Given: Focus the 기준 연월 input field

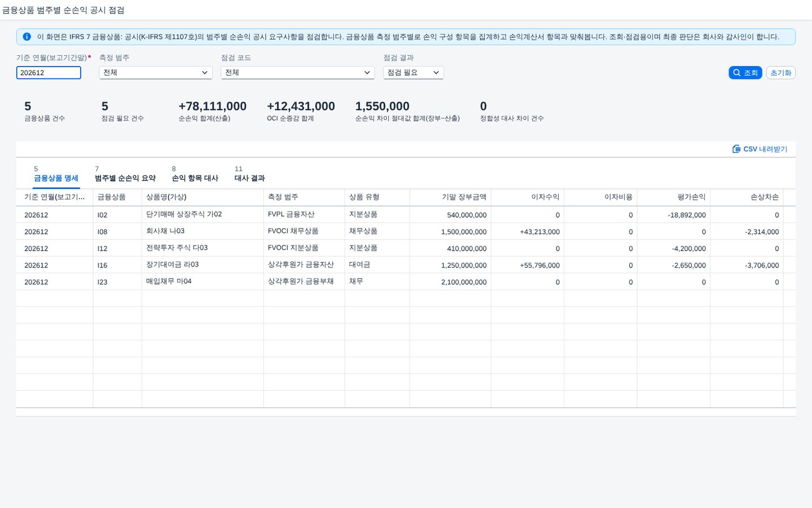Looking at the screenshot, I should (48, 73).
